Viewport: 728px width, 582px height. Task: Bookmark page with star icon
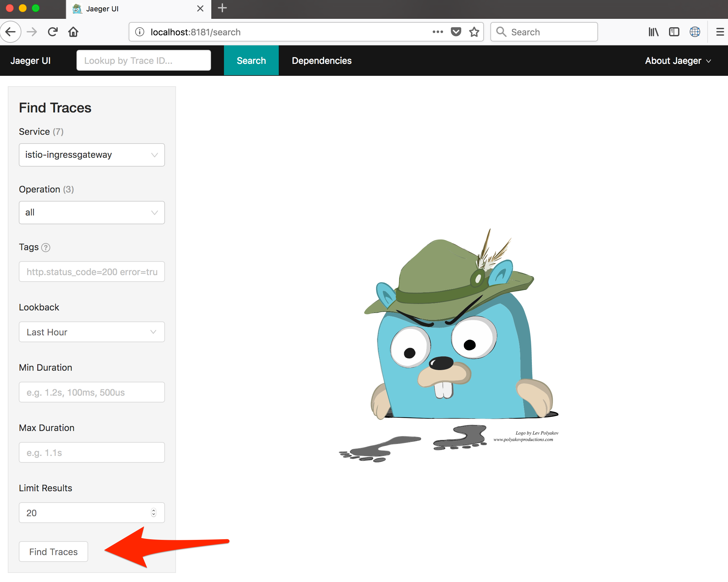[x=474, y=32]
